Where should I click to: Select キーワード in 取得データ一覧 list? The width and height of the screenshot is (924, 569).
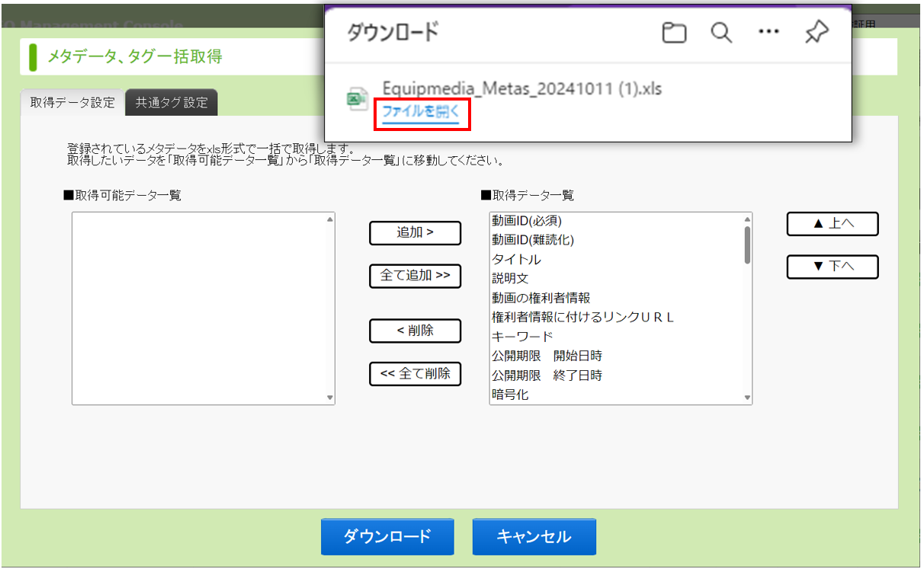pos(522,337)
